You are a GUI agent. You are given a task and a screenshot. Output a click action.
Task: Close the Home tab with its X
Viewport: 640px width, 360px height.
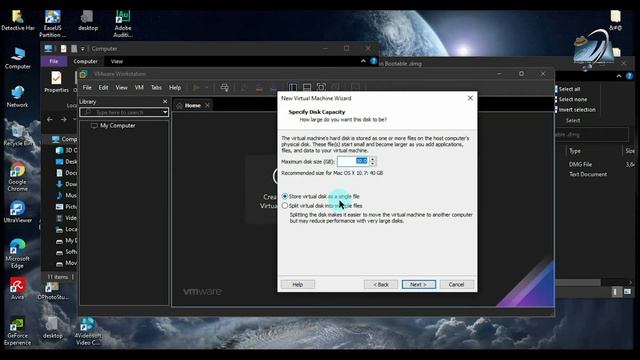point(207,105)
